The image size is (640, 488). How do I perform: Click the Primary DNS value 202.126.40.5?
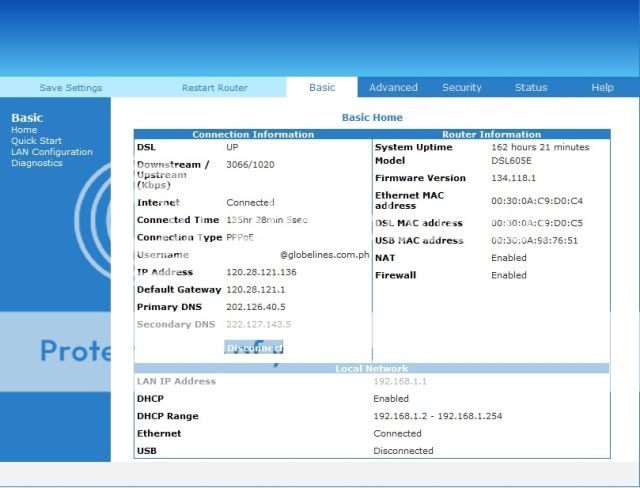[x=256, y=307]
